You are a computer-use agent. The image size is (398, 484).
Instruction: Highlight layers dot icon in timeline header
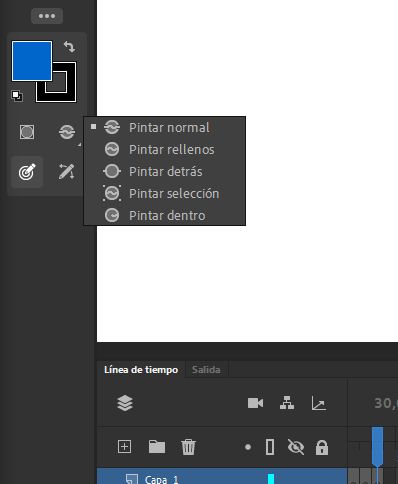pyautogui.click(x=248, y=447)
